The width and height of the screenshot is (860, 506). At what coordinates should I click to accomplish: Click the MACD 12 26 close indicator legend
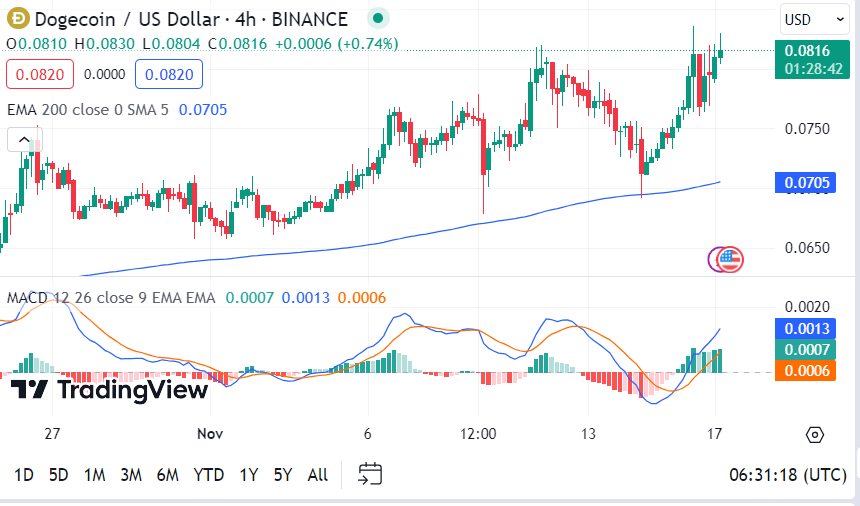click(111, 298)
